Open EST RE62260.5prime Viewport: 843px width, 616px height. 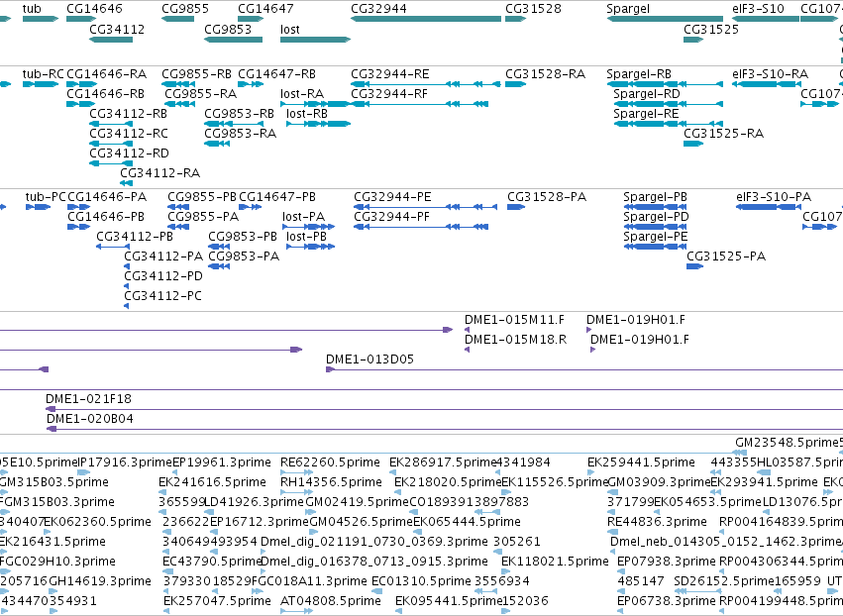click(330, 462)
